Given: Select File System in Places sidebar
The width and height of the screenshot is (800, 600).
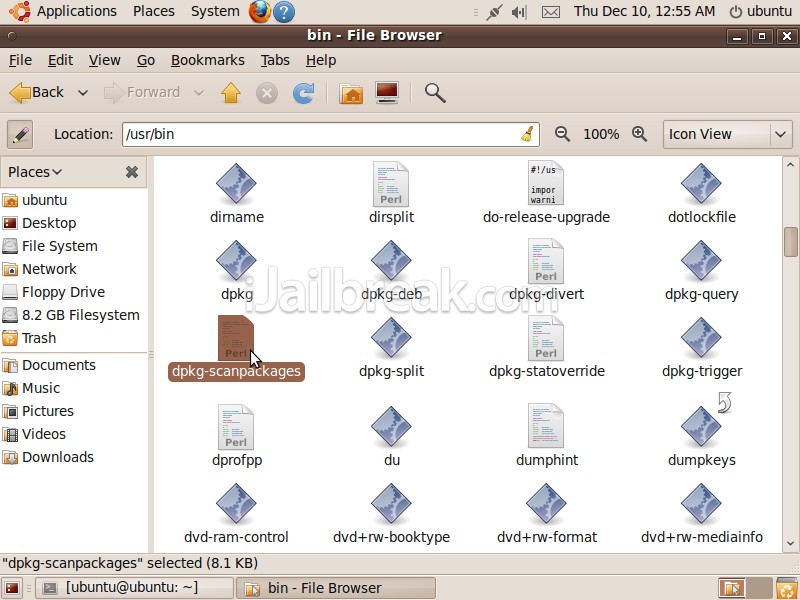Looking at the screenshot, I should 59,246.
